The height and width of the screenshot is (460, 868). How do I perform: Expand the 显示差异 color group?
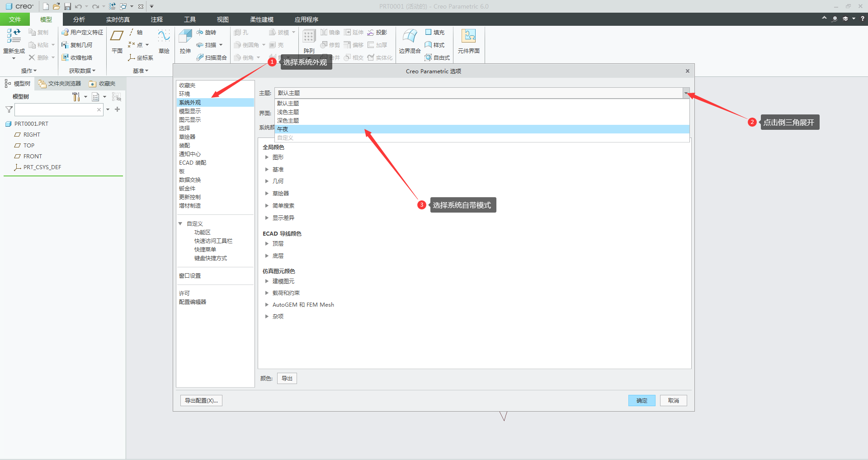click(x=267, y=218)
